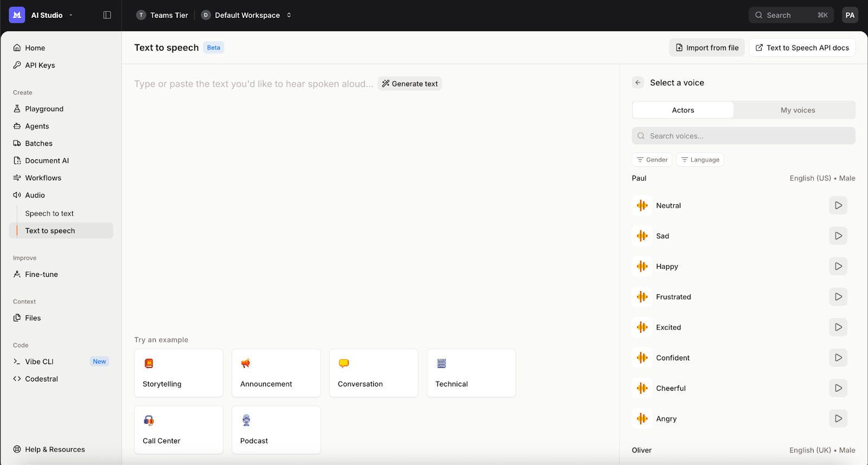
Task: Open Text to Speech API docs link
Action: point(802,48)
